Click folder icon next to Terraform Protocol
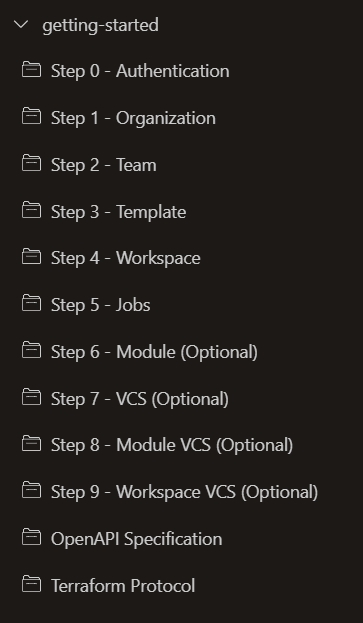 coord(31,584)
